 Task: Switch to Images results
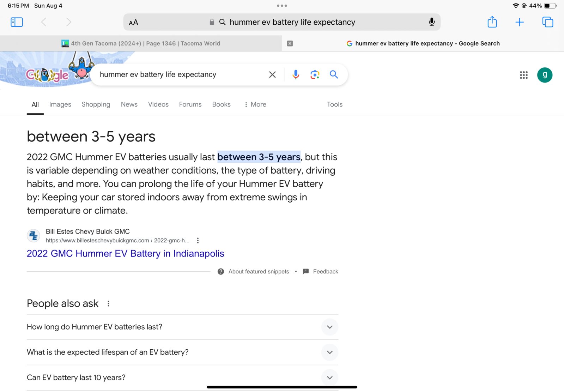click(60, 104)
